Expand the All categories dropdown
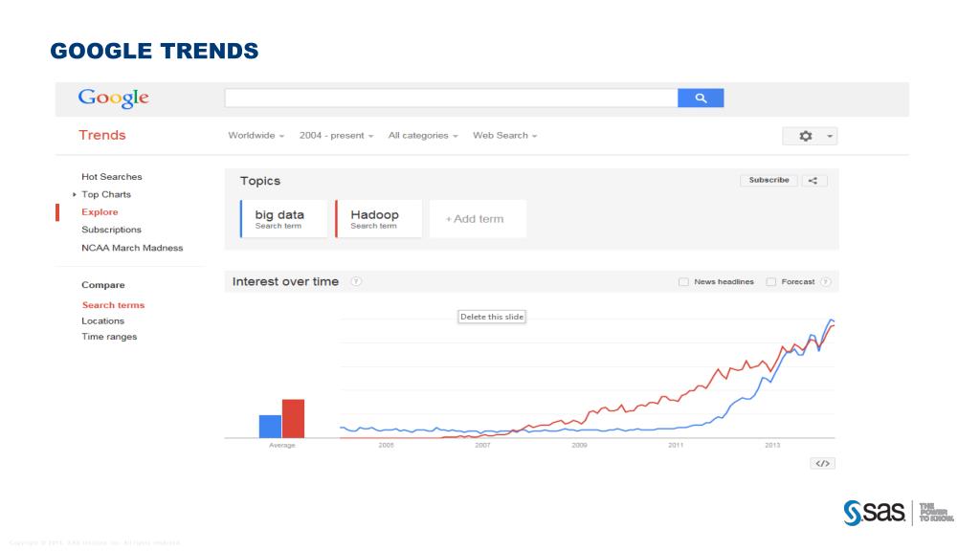The image size is (980, 551). pos(423,136)
